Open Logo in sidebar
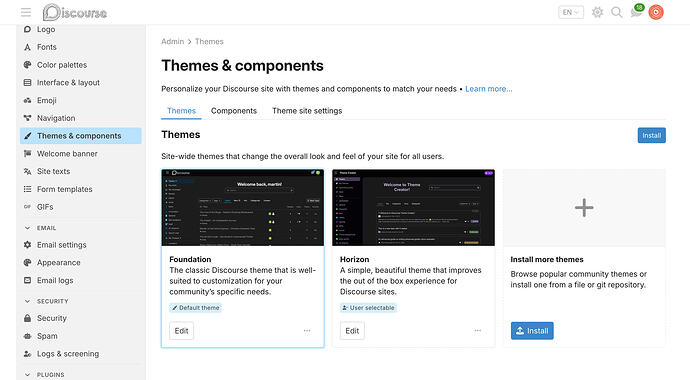This screenshot has width=690, height=380. coord(46,29)
